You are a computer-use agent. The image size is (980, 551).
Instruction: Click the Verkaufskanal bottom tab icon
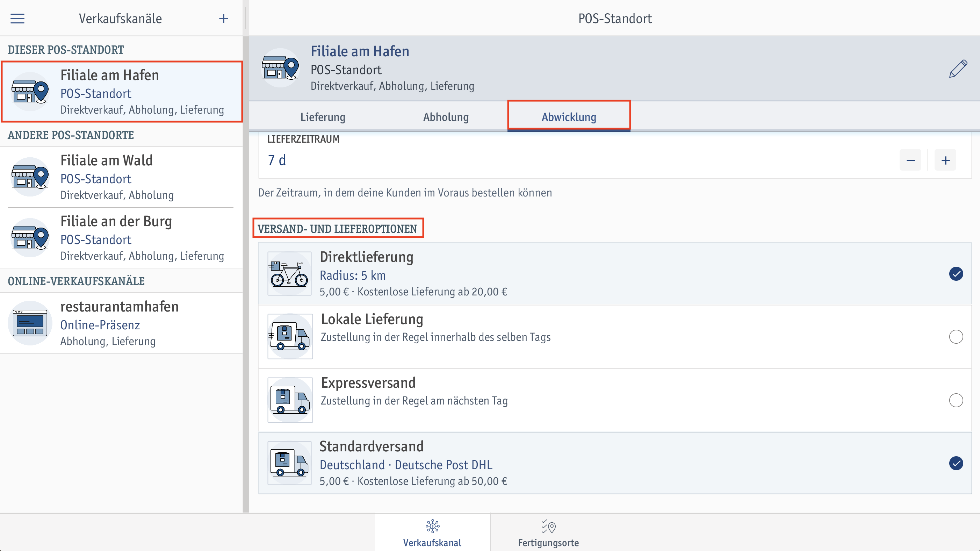click(433, 527)
